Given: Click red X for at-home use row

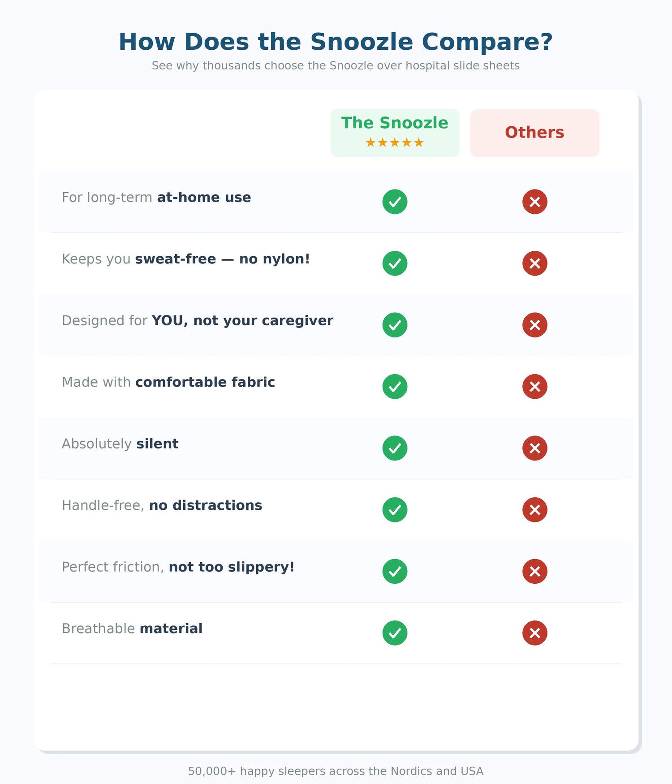Looking at the screenshot, I should tap(534, 202).
